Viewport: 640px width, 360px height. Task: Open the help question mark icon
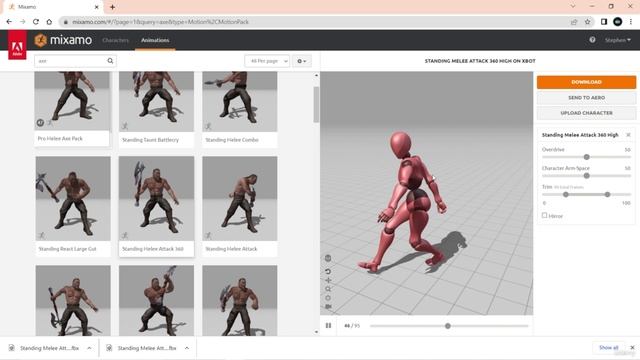[x=592, y=40]
